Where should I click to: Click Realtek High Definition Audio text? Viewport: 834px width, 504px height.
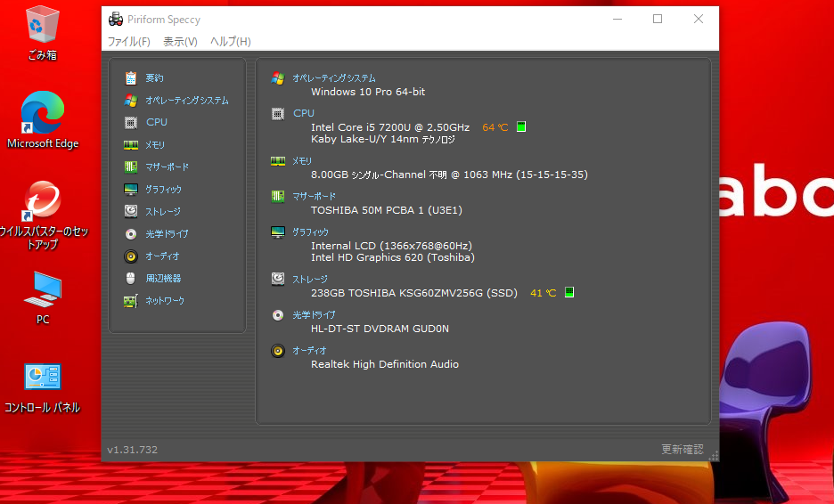(x=385, y=364)
